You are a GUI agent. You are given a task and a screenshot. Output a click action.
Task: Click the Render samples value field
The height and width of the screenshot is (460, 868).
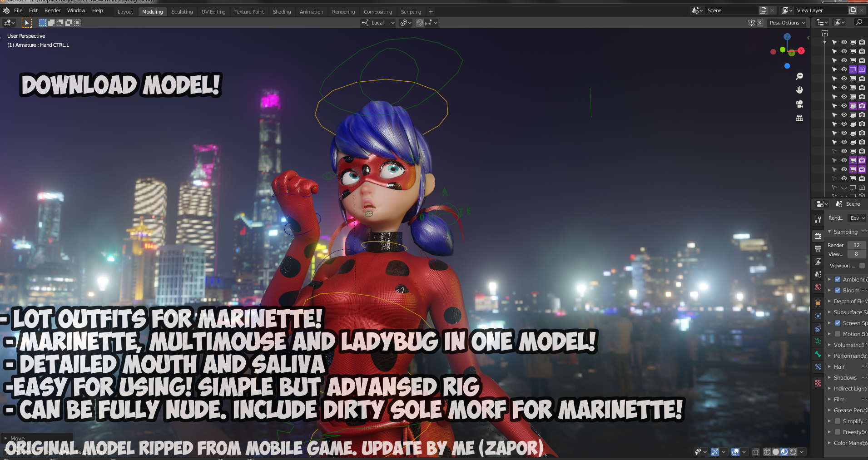point(857,245)
